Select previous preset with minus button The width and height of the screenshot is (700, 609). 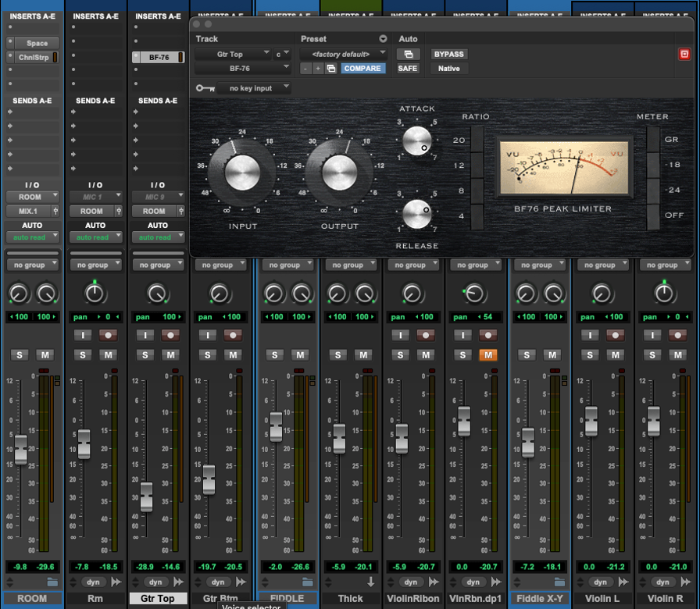(x=305, y=68)
